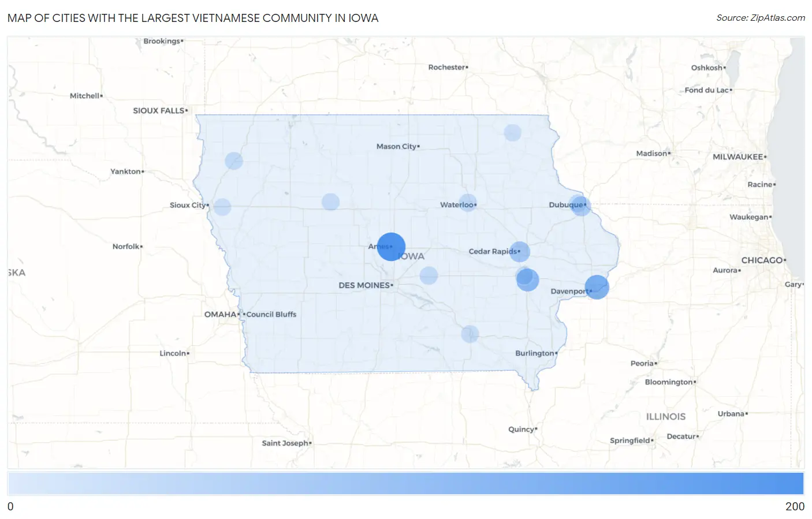Screen dimensions: 812x519
Task: Click the MILWAUKEE map label
Action: pyautogui.click(x=738, y=157)
